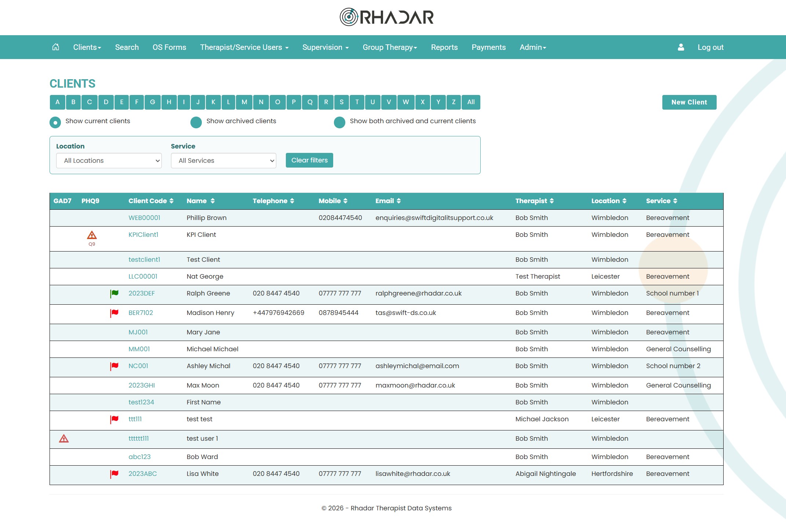Click the red flag for test test
The width and height of the screenshot is (786, 532).
tap(114, 419)
